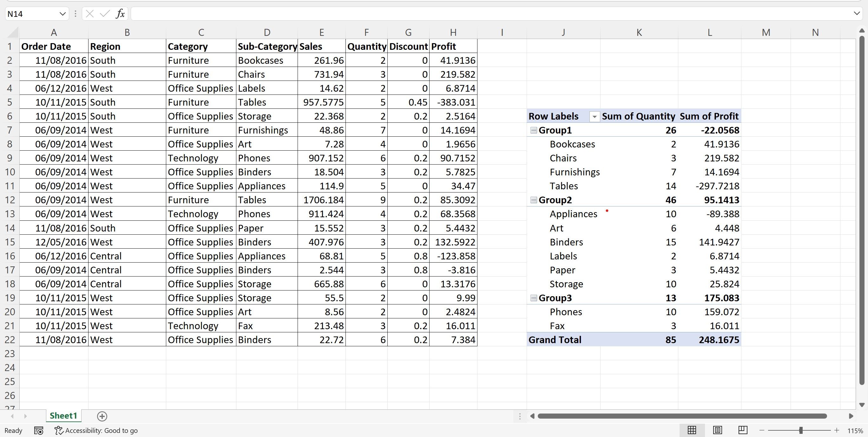Viewport: 868px width, 437px height.
Task: Select column A header
Action: 54,32
